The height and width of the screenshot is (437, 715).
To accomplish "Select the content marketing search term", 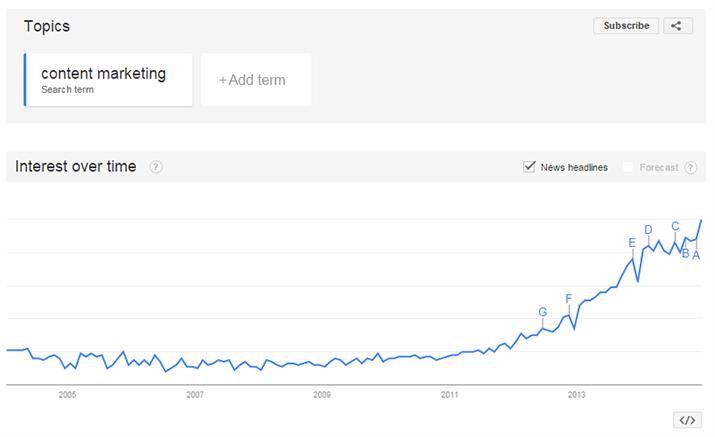I will coord(109,80).
